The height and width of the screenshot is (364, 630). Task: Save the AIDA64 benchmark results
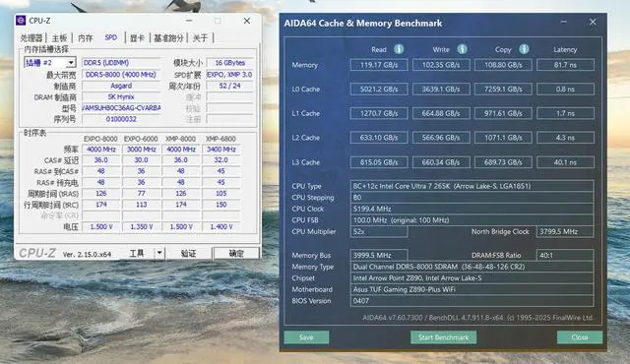click(306, 337)
